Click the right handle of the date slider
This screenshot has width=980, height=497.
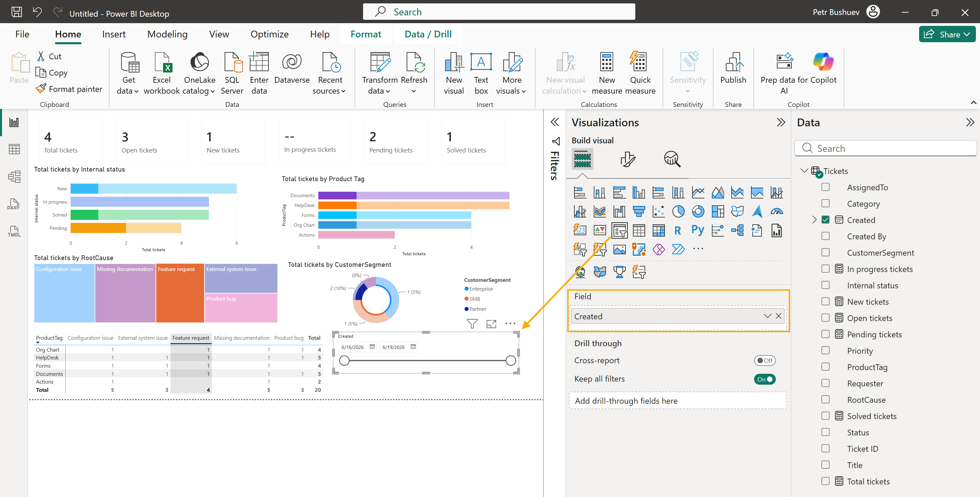[x=511, y=360]
